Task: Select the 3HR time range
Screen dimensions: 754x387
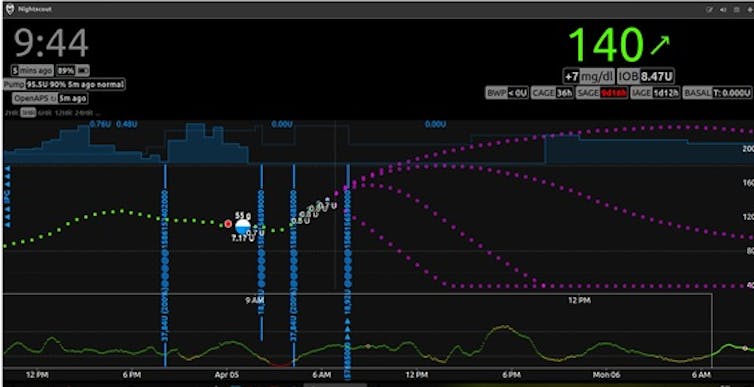Action: [28, 113]
